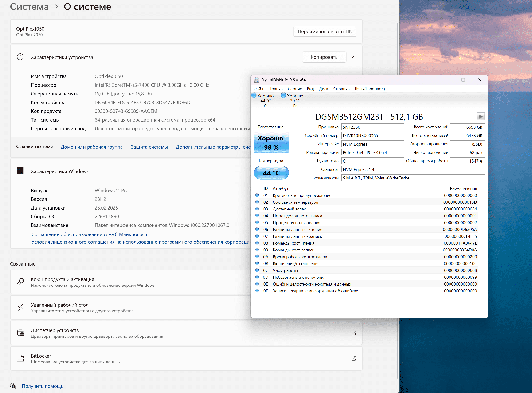Screen dimensions: 532x393
Task: Click the info icon beside Характеристики устройства
Action: tap(20, 57)
